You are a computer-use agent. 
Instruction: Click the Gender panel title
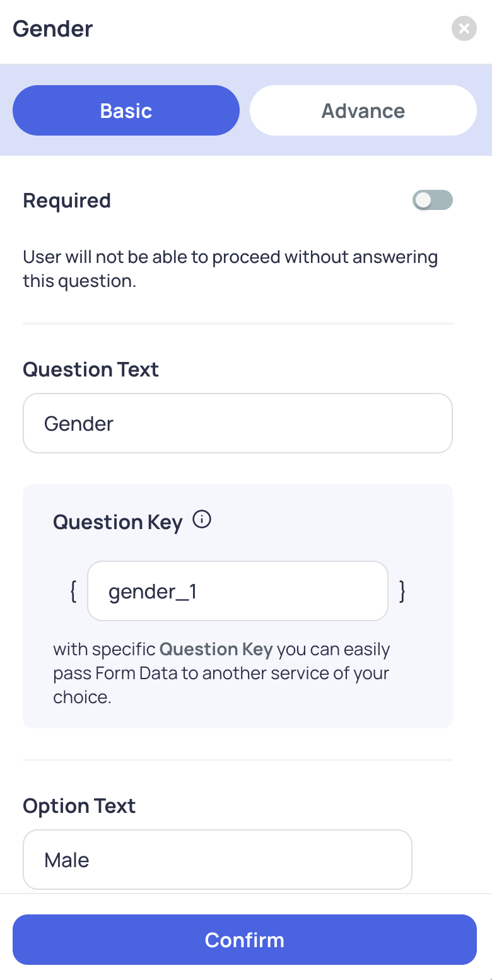[53, 28]
